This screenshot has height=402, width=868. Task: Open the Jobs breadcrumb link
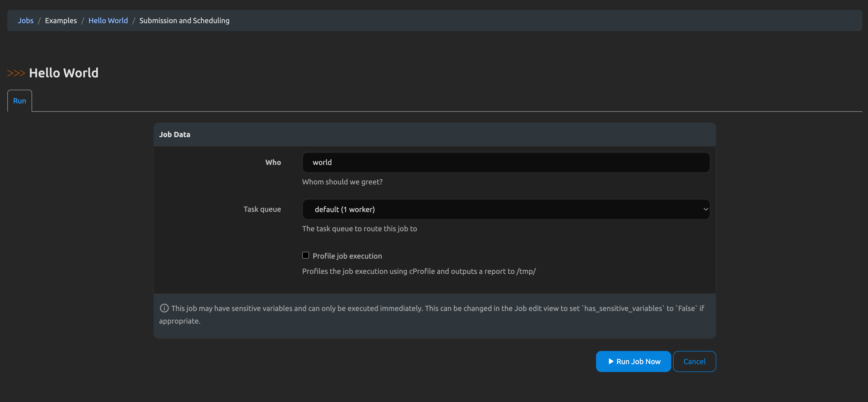click(x=26, y=21)
